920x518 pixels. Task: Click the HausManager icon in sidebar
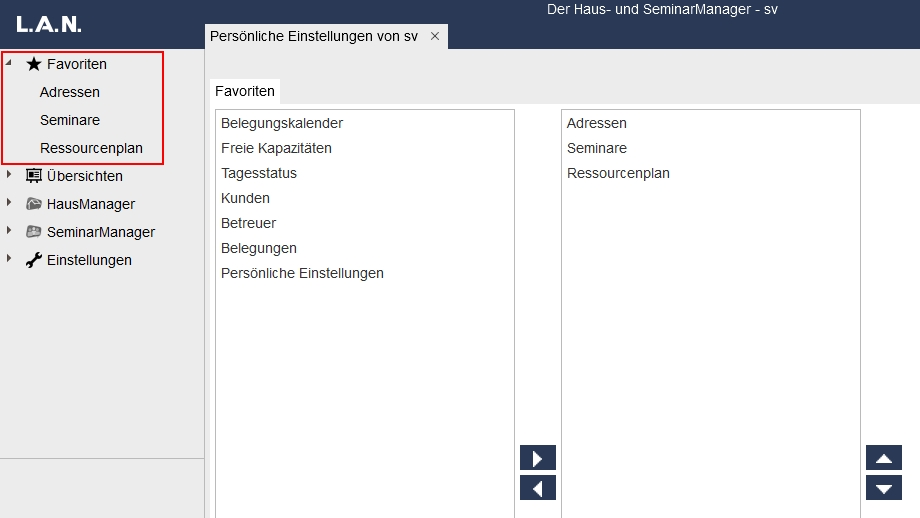click(34, 204)
